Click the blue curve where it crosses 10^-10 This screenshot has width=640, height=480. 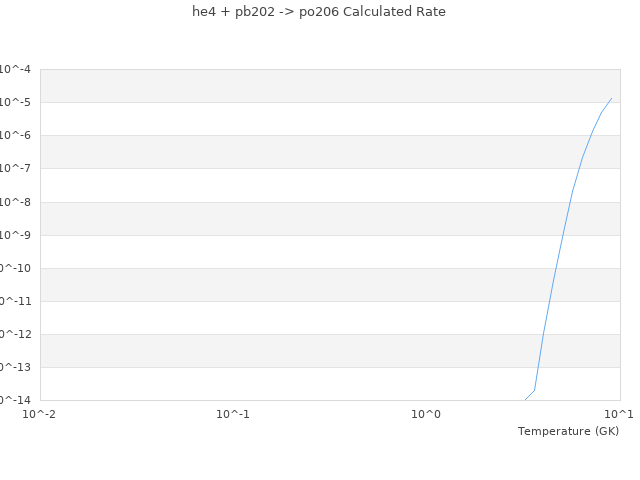(x=555, y=268)
